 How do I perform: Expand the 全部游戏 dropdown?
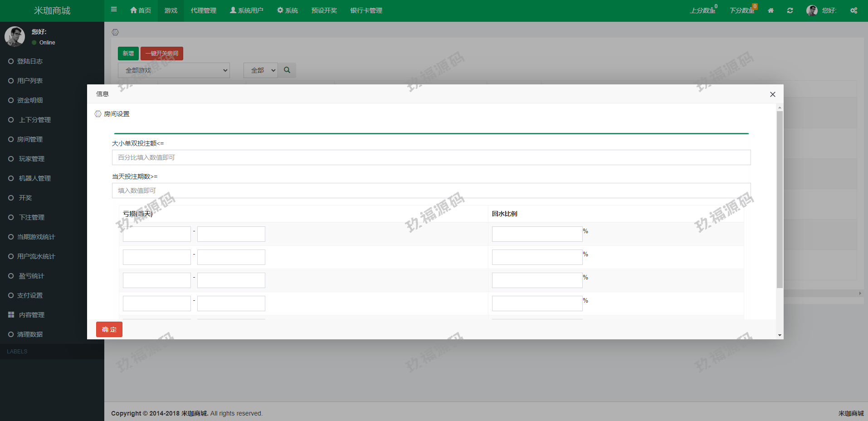click(x=174, y=70)
